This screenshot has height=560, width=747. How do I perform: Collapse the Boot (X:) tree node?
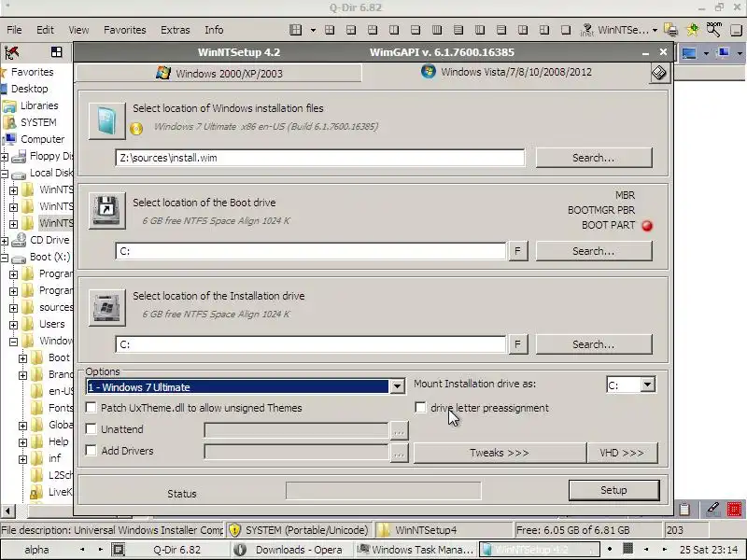(x=5, y=259)
